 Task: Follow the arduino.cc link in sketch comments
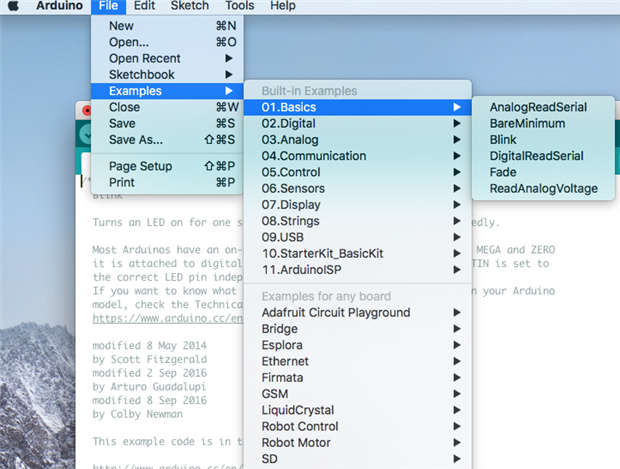[x=167, y=318]
